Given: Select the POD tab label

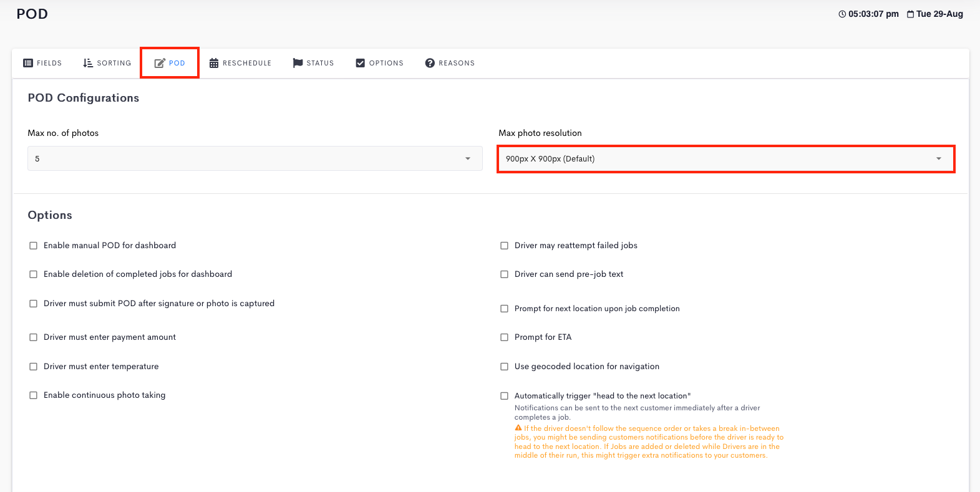Looking at the screenshot, I should pyautogui.click(x=177, y=63).
